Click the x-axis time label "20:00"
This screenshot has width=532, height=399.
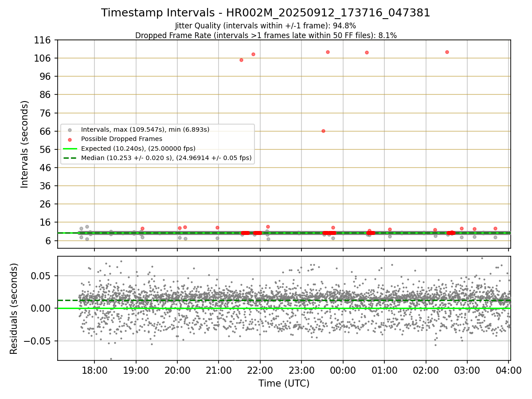[177, 371]
